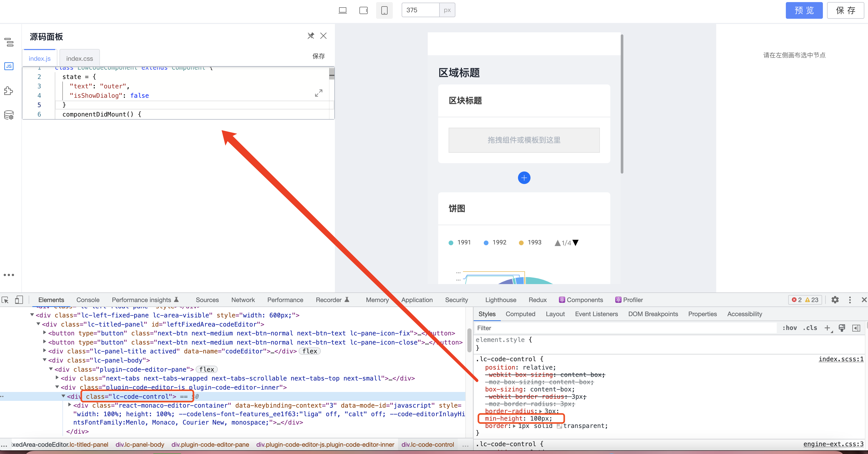Open the data source icon in left sidebar
The image size is (868, 454).
[x=9, y=115]
